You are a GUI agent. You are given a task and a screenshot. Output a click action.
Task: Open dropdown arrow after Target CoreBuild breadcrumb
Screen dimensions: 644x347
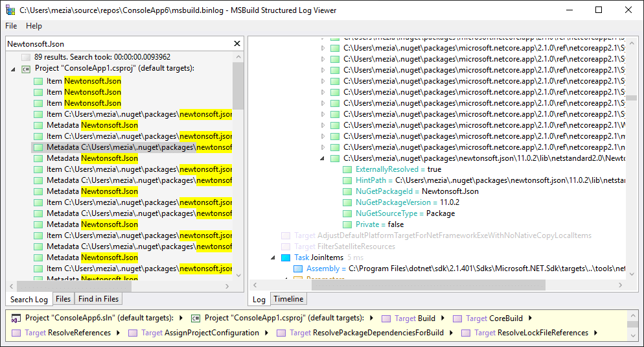coord(530,318)
